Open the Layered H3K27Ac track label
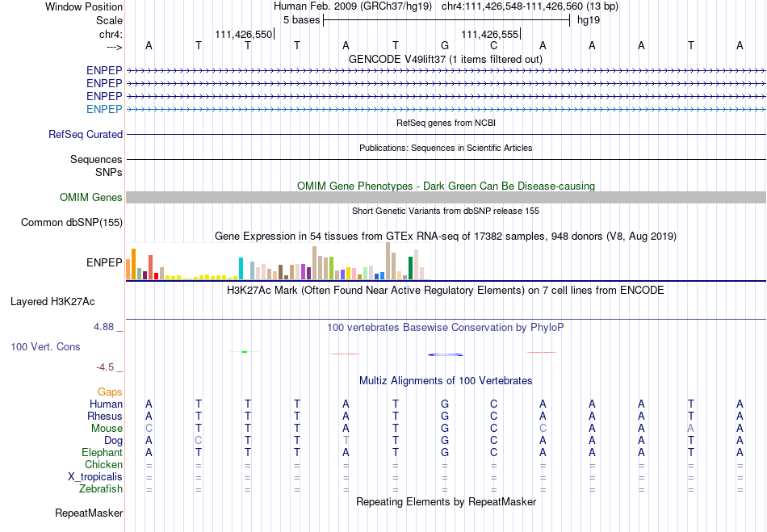The width and height of the screenshot is (767, 532). click(52, 302)
